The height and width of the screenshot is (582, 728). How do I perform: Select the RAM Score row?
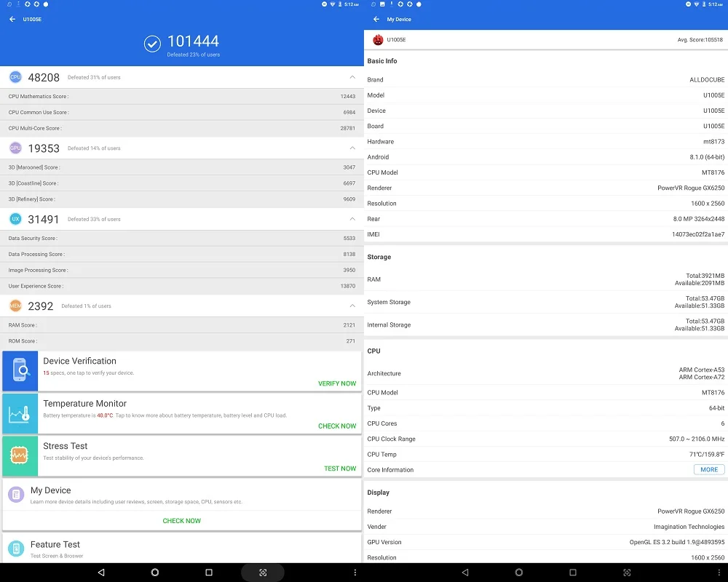point(182,325)
